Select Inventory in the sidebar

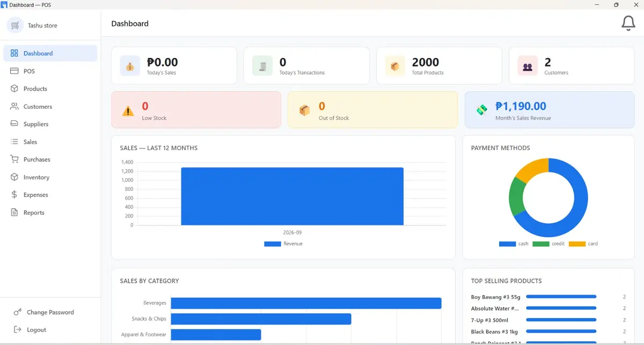[50, 177]
